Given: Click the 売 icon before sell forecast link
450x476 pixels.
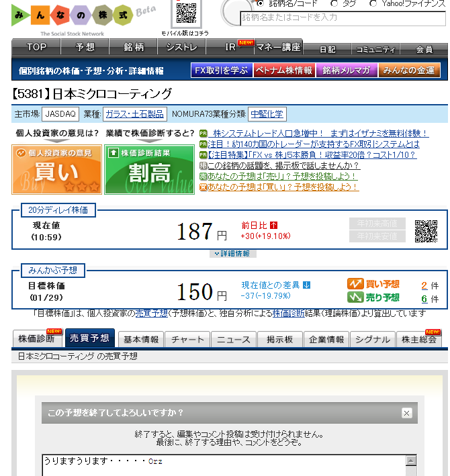Looking at the screenshot, I should coord(203,177).
